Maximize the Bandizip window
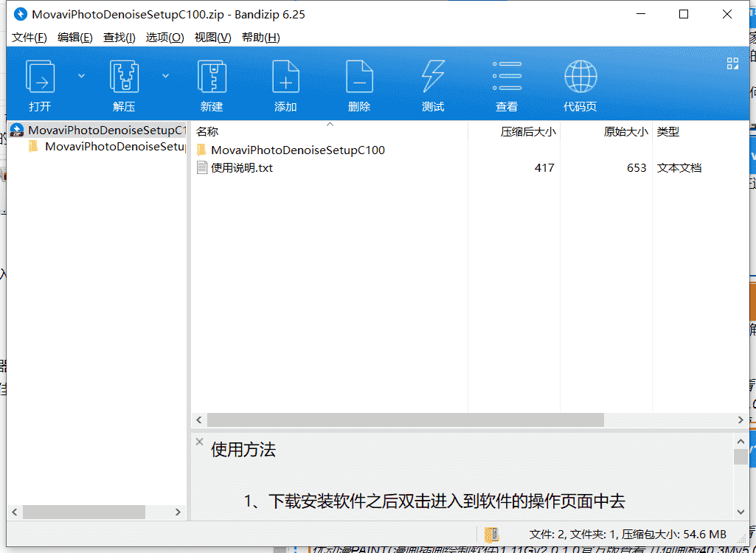The width and height of the screenshot is (756, 553). click(x=684, y=15)
